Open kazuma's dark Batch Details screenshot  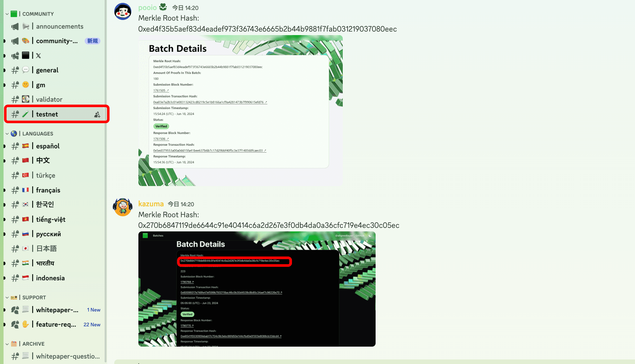click(x=257, y=289)
